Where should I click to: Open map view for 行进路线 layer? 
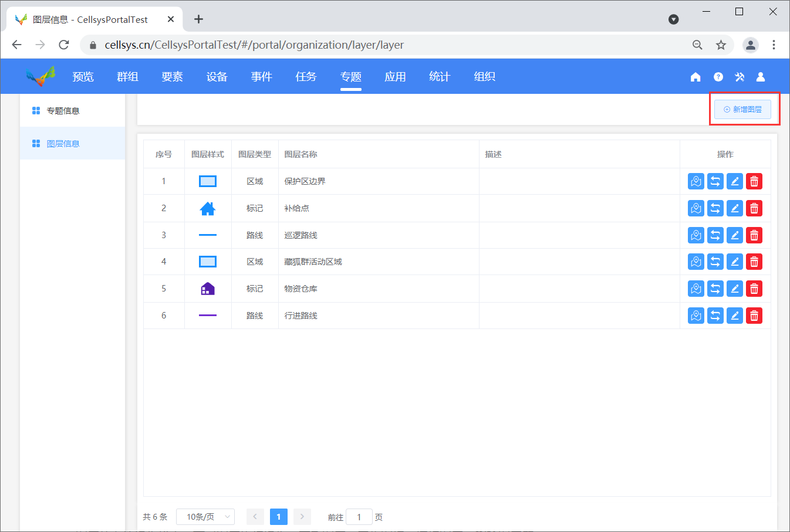click(696, 316)
